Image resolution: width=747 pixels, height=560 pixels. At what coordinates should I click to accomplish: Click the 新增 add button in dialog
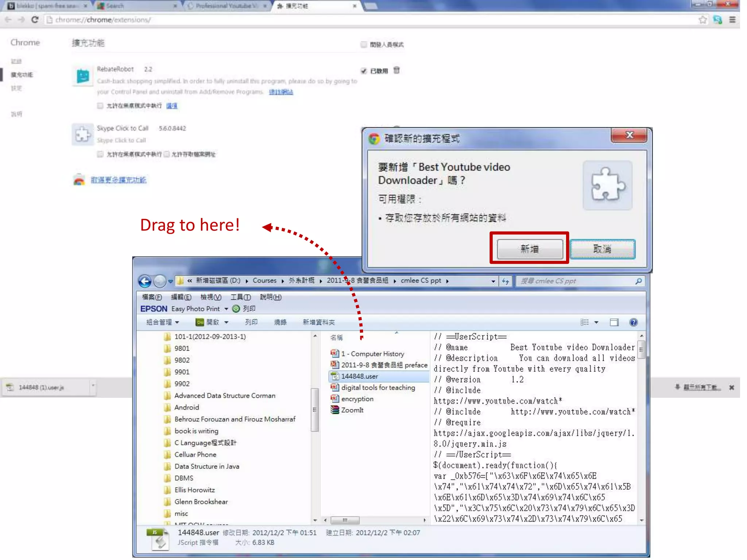[529, 249]
